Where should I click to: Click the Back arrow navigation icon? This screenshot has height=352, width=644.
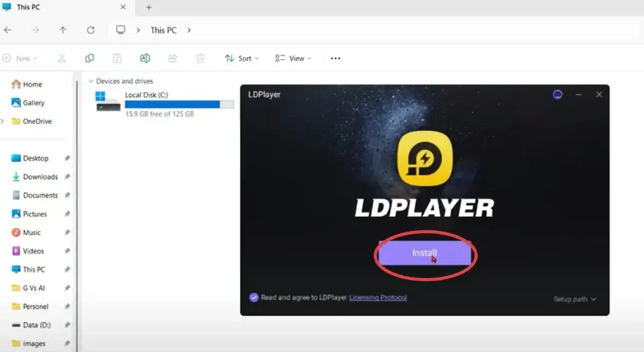coord(8,30)
